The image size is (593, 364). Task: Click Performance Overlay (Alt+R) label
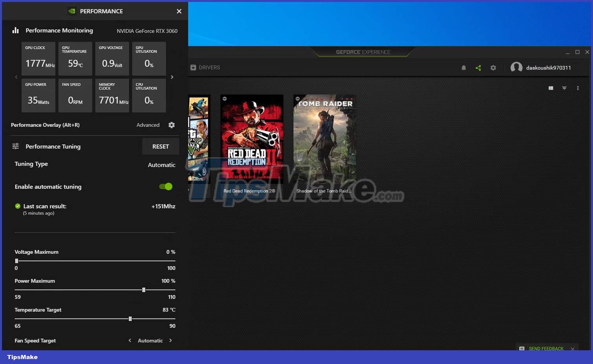[45, 125]
